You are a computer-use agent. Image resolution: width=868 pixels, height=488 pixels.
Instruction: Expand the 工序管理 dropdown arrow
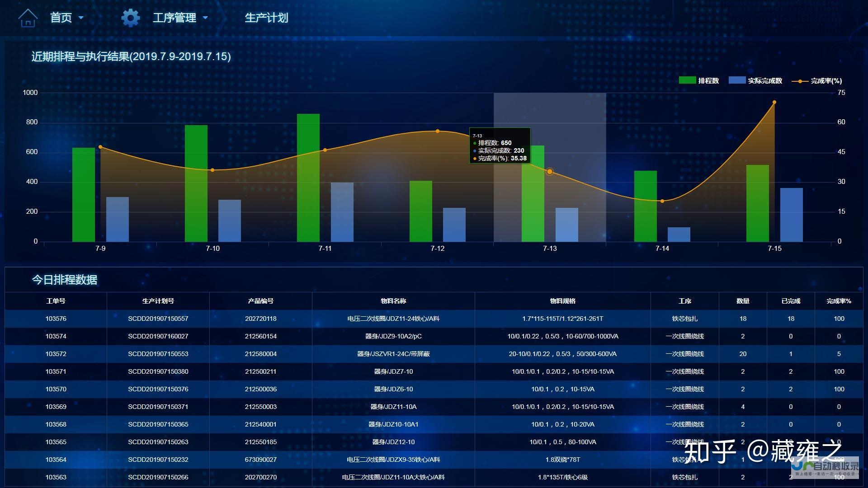point(205,18)
